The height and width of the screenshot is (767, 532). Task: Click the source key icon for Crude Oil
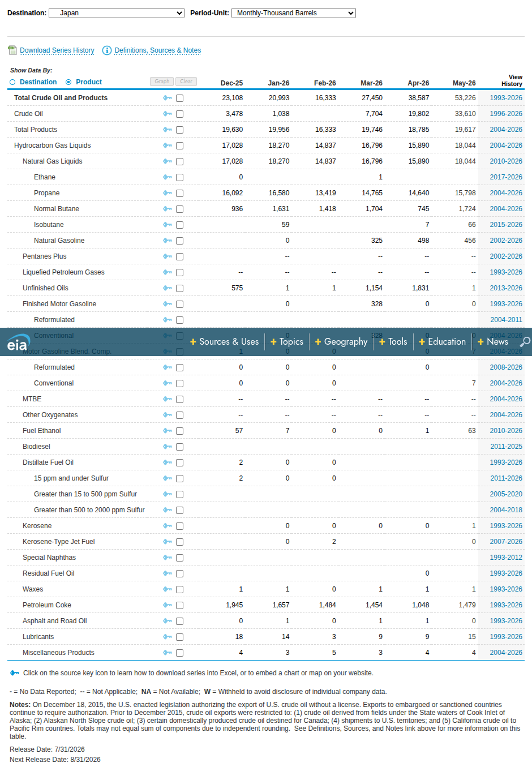tap(168, 114)
